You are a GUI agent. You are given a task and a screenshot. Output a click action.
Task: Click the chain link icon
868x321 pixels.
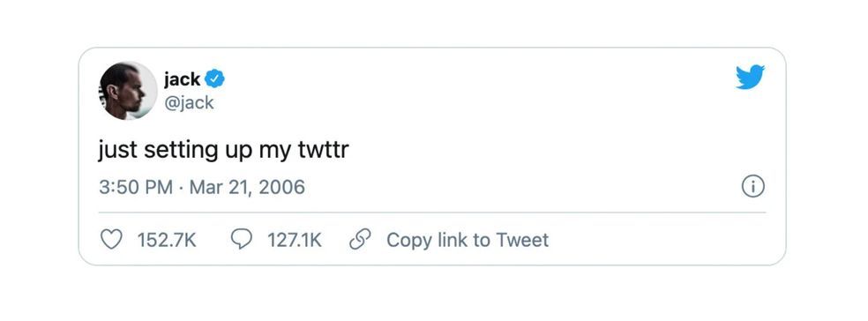coord(360,240)
